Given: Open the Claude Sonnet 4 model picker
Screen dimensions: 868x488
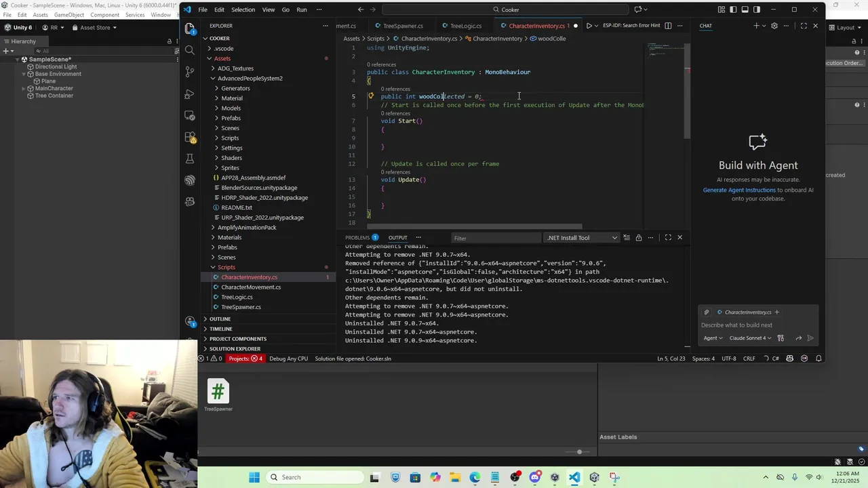Looking at the screenshot, I should point(750,338).
